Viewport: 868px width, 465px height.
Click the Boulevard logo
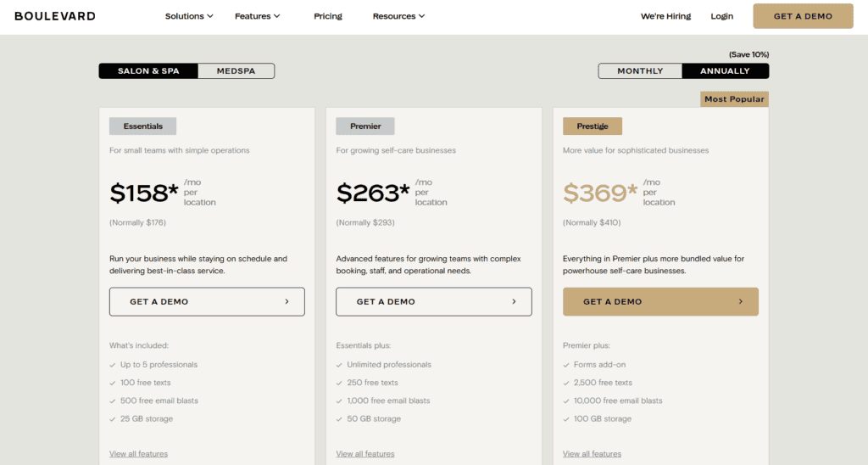tap(55, 16)
